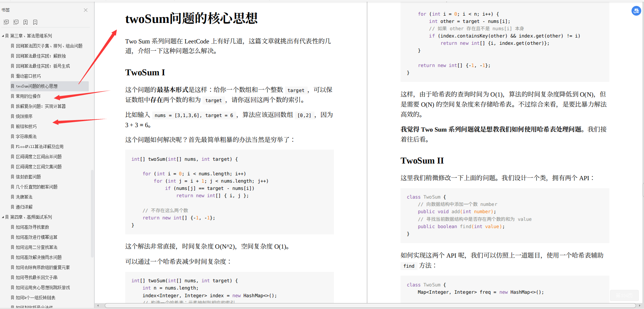Viewport: 644px width, 309px height.
Task: Go to bookmark 信封嵌套问题
Action: 28,177
